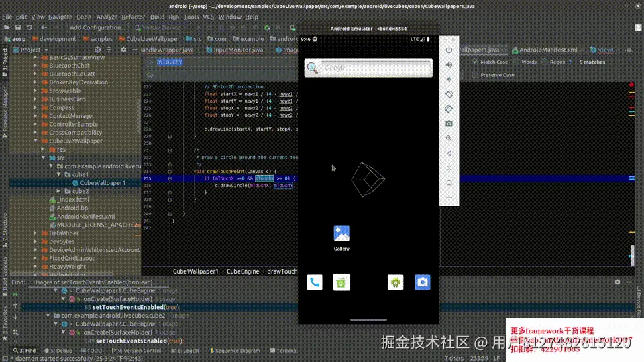Screen dimensions: 644x362
Task: Toggle the Regex checkbox
Action: point(545,62)
